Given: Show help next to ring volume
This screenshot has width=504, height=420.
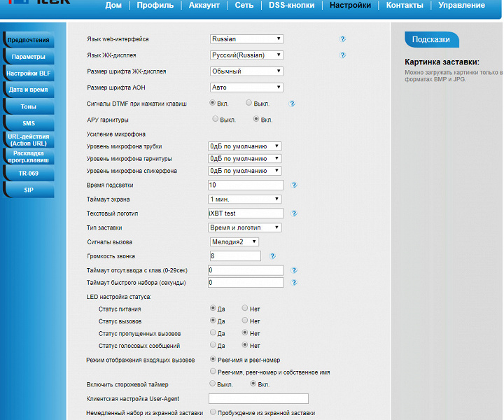Looking at the screenshot, I should click(x=272, y=256).
